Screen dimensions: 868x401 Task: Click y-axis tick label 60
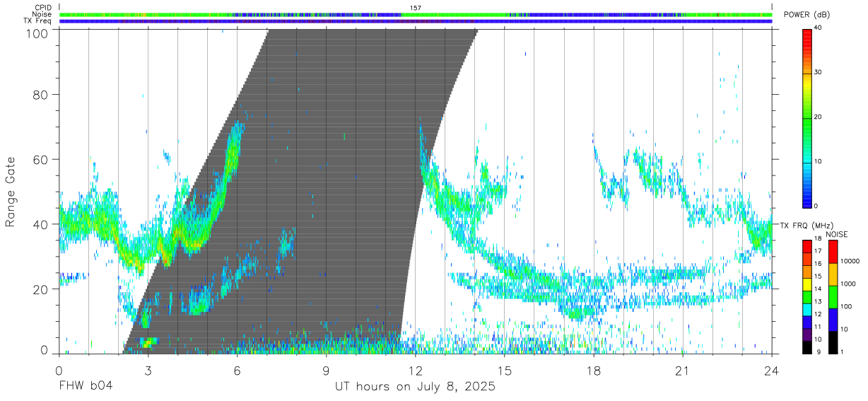tap(40, 159)
